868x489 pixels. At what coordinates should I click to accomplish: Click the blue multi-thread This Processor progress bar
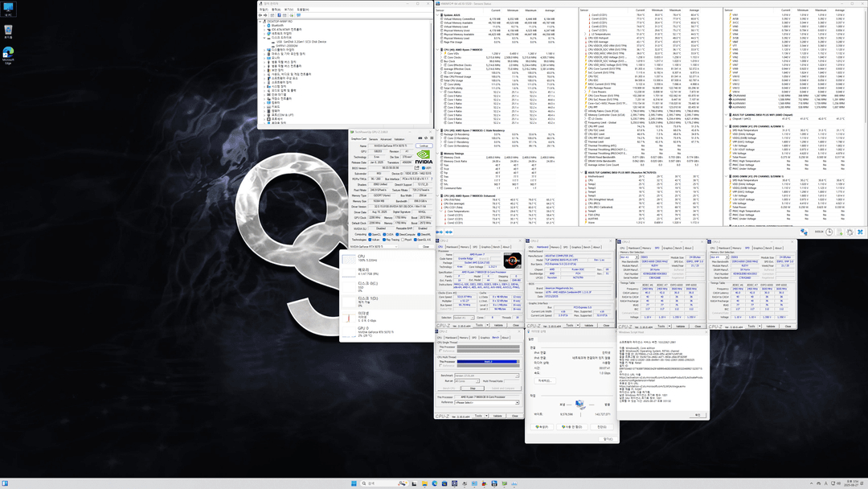pos(487,362)
